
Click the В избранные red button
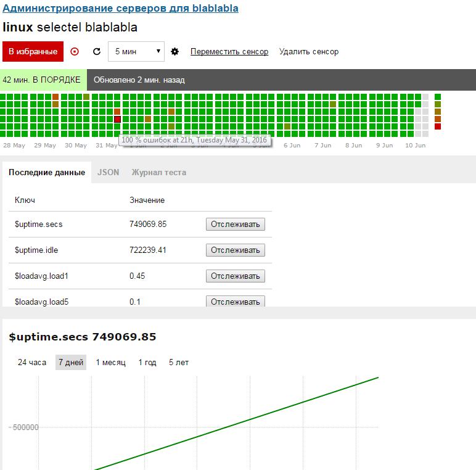pyautogui.click(x=33, y=52)
